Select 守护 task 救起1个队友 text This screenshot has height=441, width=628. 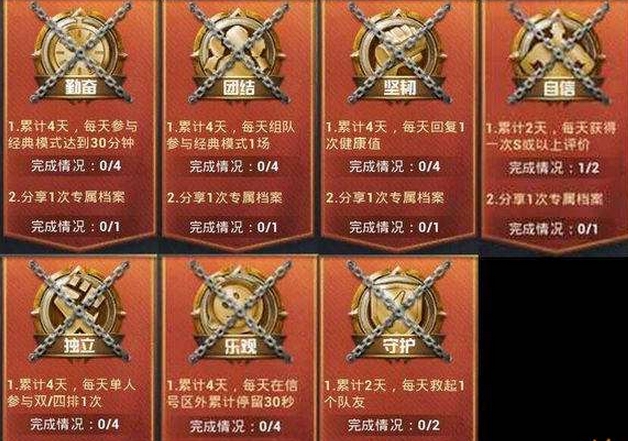click(395, 394)
